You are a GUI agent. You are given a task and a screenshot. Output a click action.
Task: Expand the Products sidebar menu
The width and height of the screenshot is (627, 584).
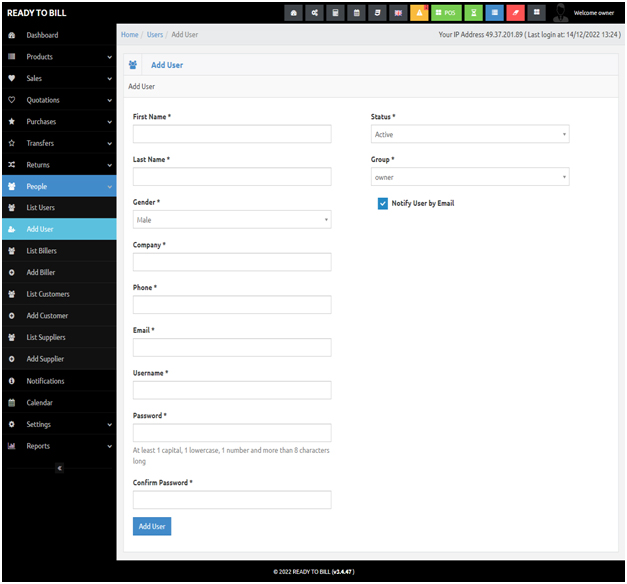click(x=59, y=56)
